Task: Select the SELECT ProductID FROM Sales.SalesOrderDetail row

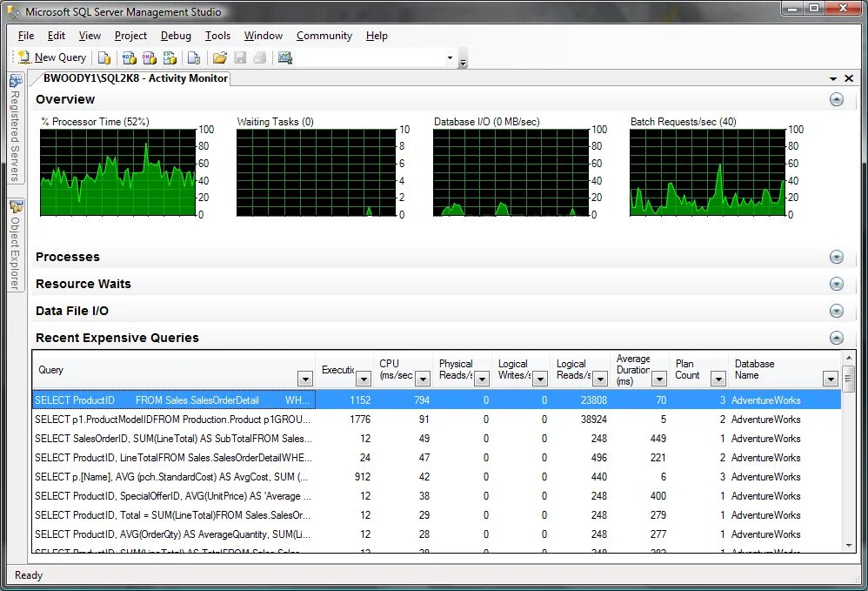Action: point(437,400)
